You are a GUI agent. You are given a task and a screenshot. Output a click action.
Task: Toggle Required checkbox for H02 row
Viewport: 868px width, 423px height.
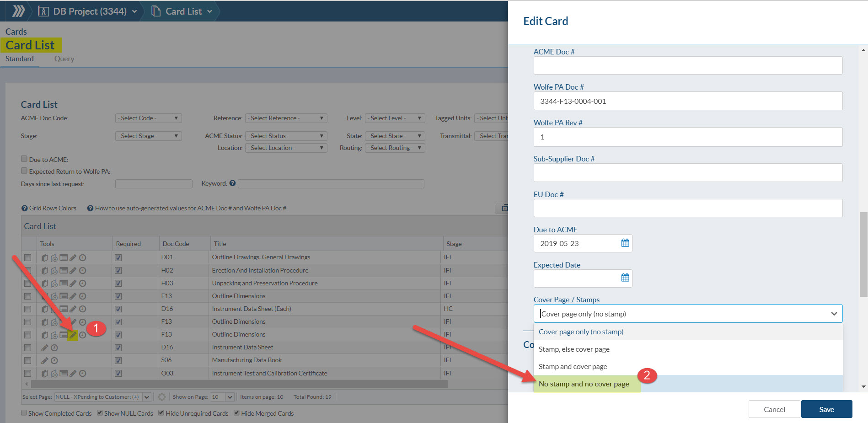pyautogui.click(x=118, y=270)
